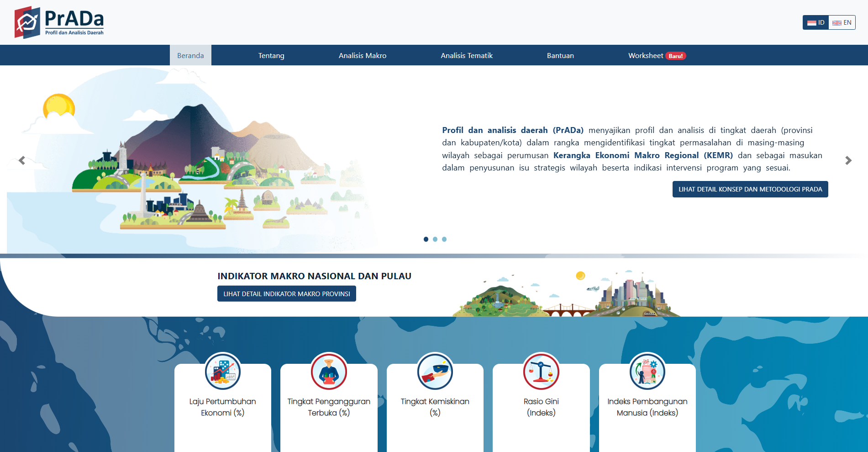Open Indeks Pembangunan Manusia icon
This screenshot has width=868, height=452.
(x=647, y=371)
